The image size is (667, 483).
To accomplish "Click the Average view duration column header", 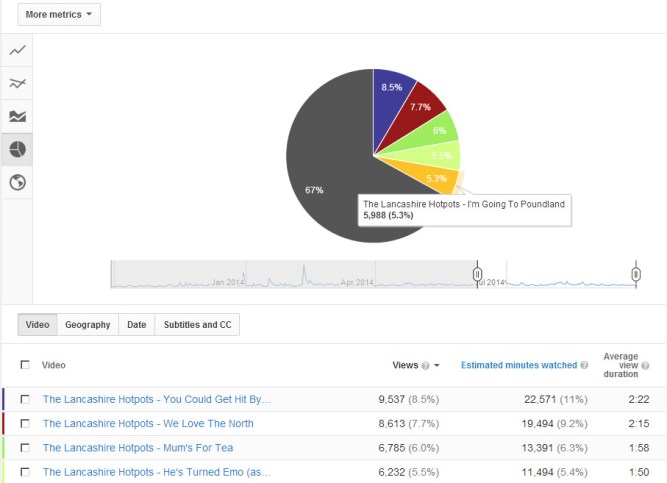I will [621, 365].
